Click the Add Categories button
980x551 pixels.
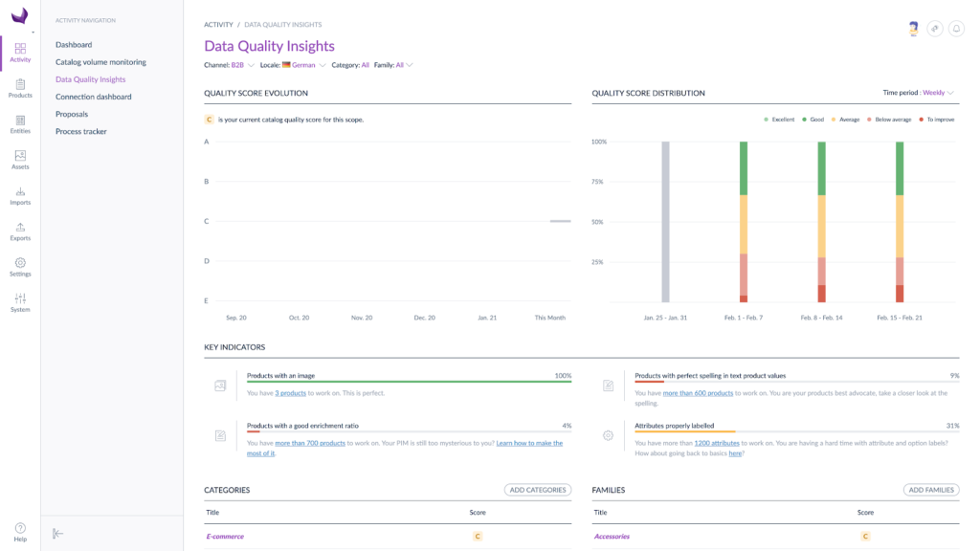coord(537,490)
